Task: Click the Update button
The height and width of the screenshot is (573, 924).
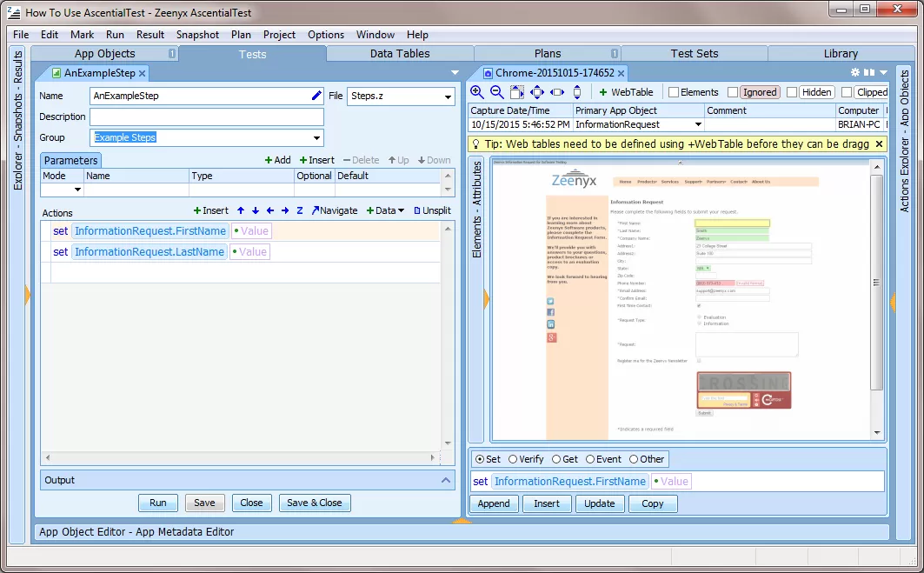Action: coord(599,503)
